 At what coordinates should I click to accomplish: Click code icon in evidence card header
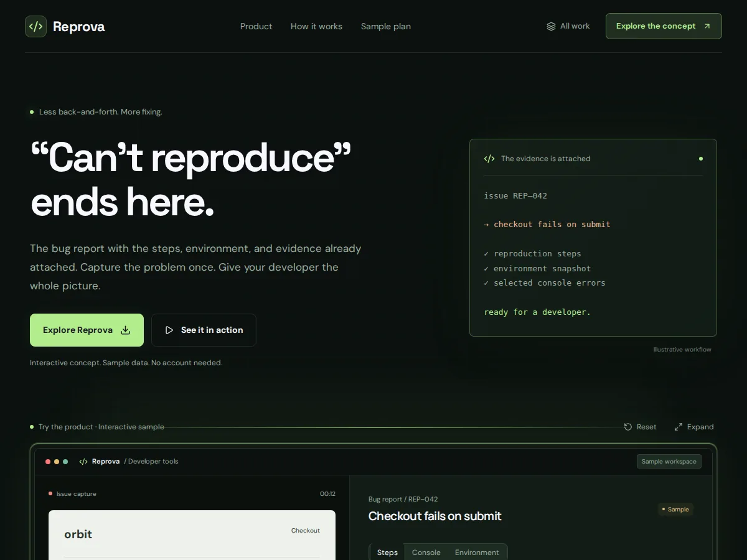489,159
